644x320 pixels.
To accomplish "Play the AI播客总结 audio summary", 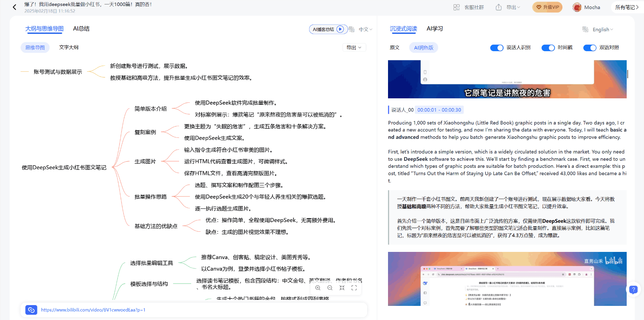I will pyautogui.click(x=340, y=29).
